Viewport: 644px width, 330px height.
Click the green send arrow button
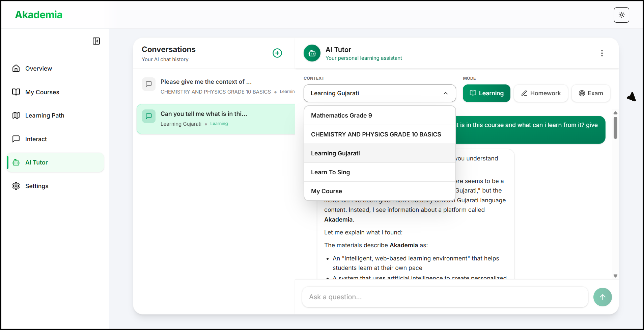(602, 297)
